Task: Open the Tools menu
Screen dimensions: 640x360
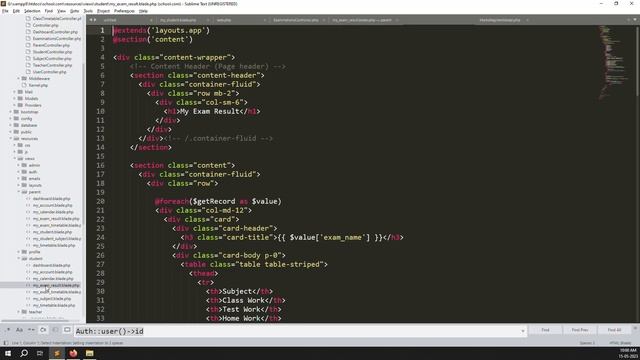Action: [x=88, y=11]
